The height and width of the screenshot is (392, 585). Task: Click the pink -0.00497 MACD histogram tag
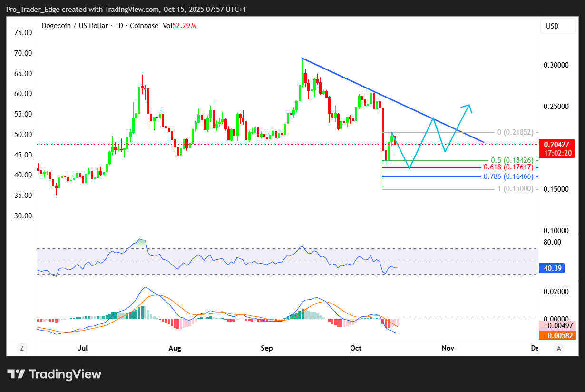tap(556, 326)
